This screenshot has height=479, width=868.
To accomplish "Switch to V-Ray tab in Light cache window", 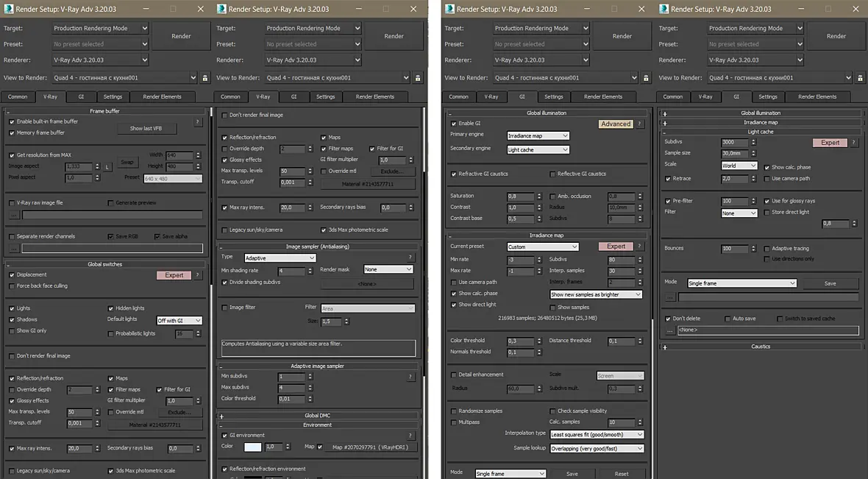I will tap(705, 97).
